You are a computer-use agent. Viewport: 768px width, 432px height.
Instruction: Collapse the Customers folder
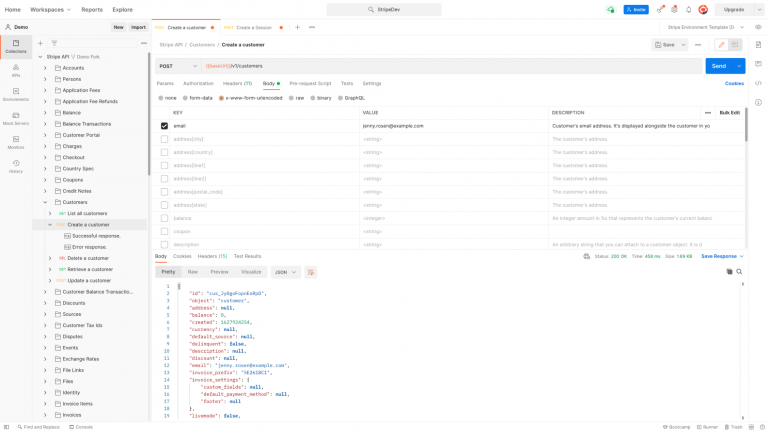pos(45,202)
